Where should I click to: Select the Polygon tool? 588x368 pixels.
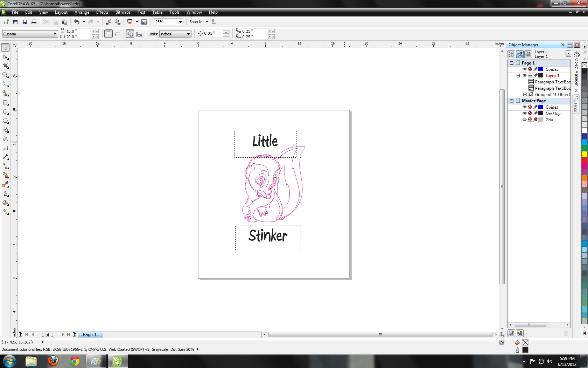(5, 121)
